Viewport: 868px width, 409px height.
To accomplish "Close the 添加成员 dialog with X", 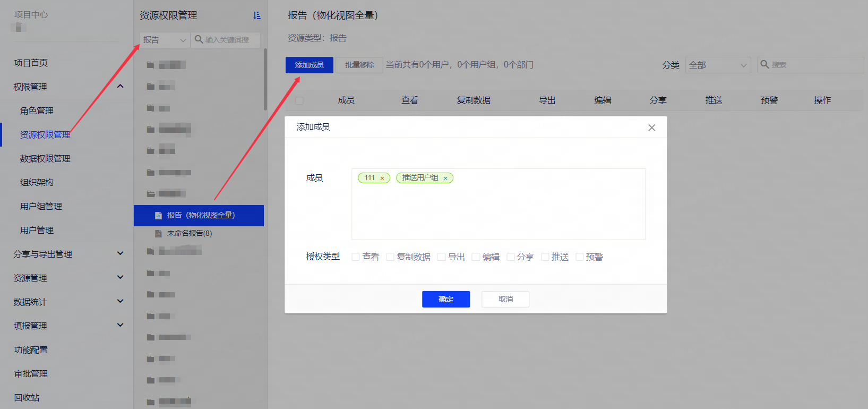I will (x=651, y=127).
